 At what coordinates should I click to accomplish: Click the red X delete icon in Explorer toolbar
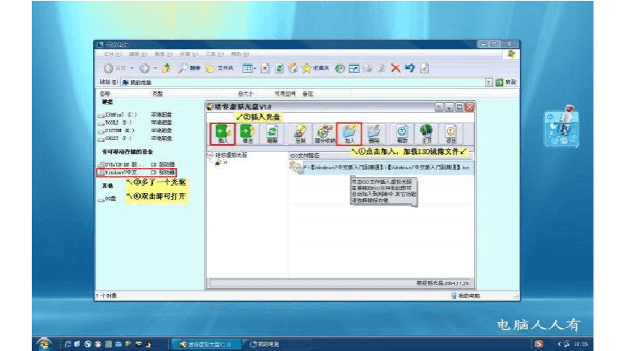[395, 68]
